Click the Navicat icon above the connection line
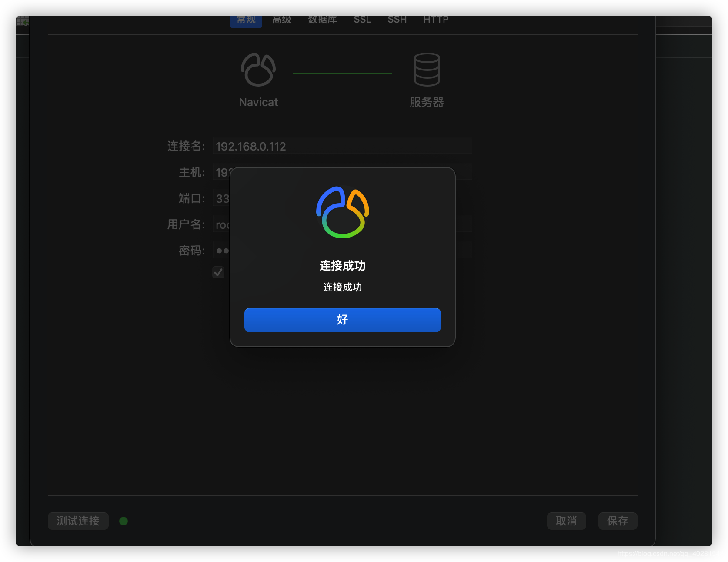Screen dimensions: 728x562 click(x=258, y=69)
